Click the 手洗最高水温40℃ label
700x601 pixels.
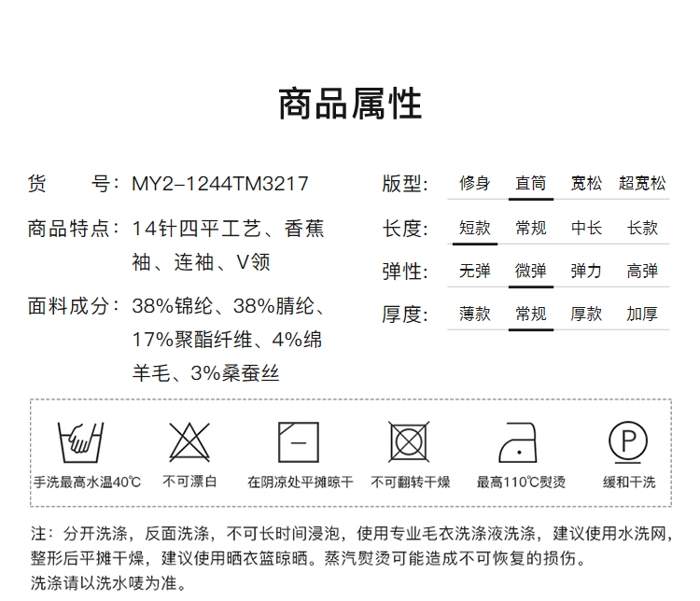[x=87, y=482]
